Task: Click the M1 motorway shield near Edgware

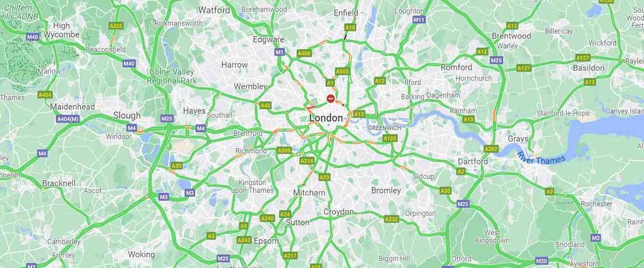Action: (279, 52)
